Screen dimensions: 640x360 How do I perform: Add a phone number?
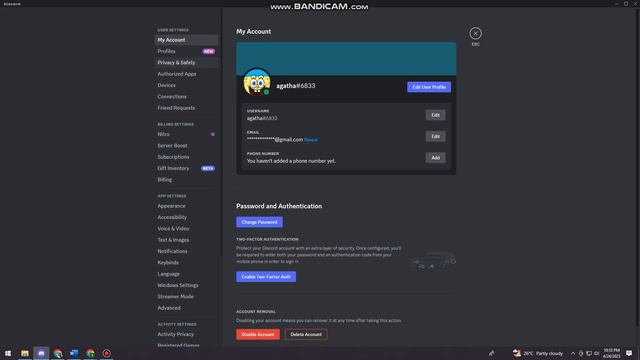coord(436,158)
